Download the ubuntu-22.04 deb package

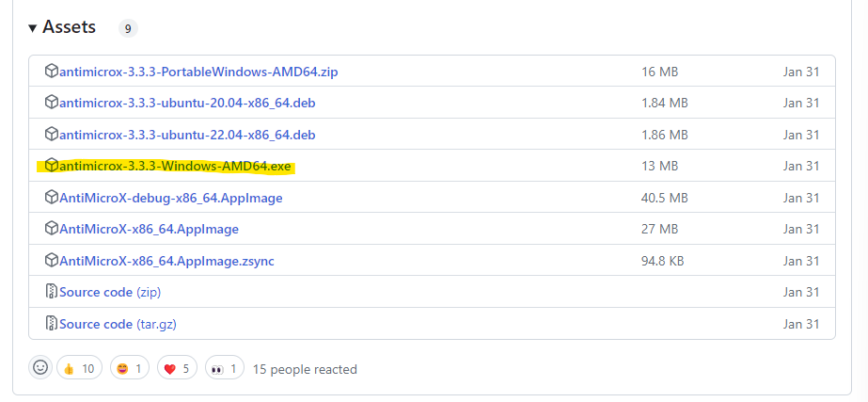pyautogui.click(x=186, y=135)
